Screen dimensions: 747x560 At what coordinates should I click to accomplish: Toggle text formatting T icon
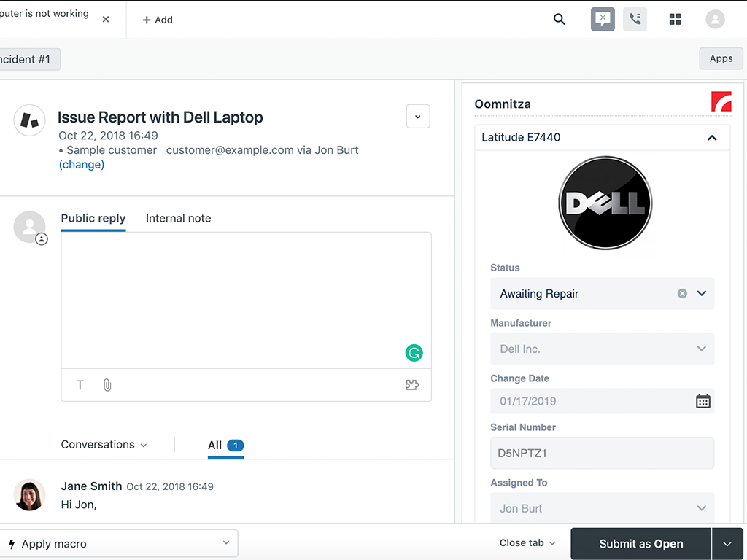[80, 385]
